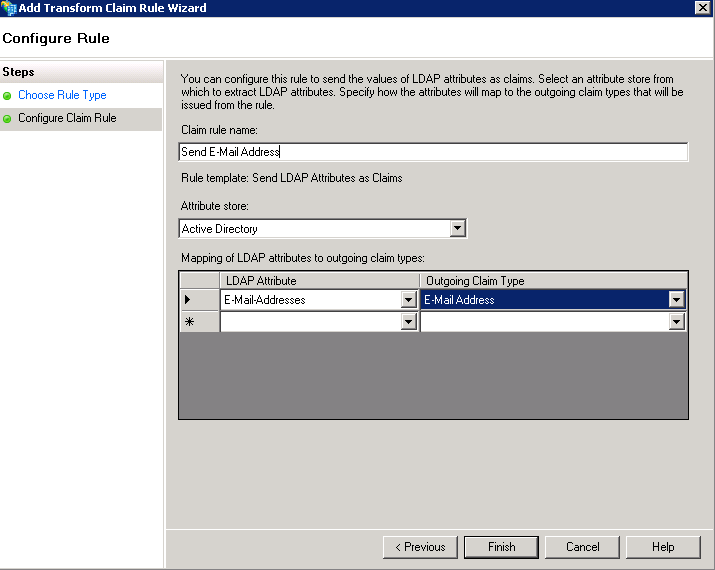Viewport: 715px width, 570px height.
Task: Click the Outgoing Claim Type column header
Action: point(553,281)
